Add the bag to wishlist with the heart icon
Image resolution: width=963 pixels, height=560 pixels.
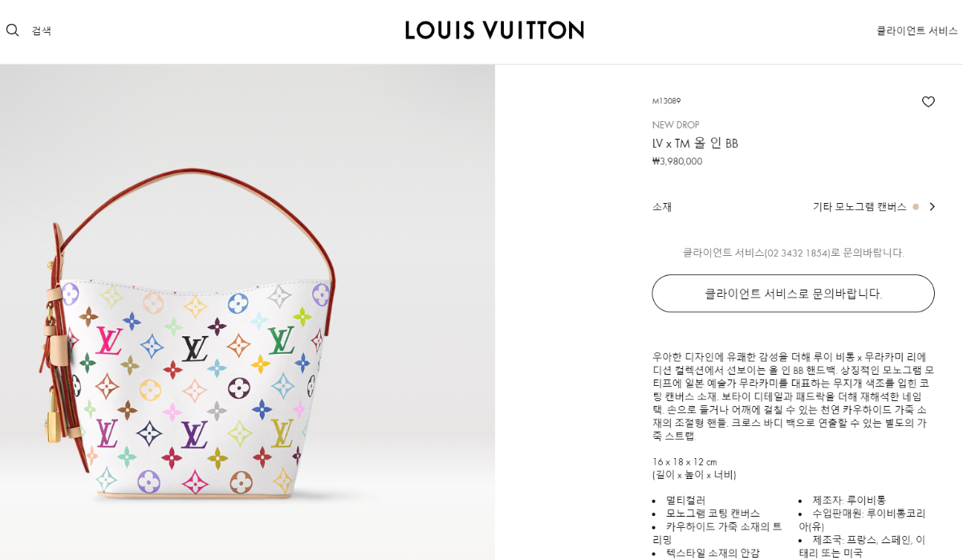pyautogui.click(x=928, y=102)
